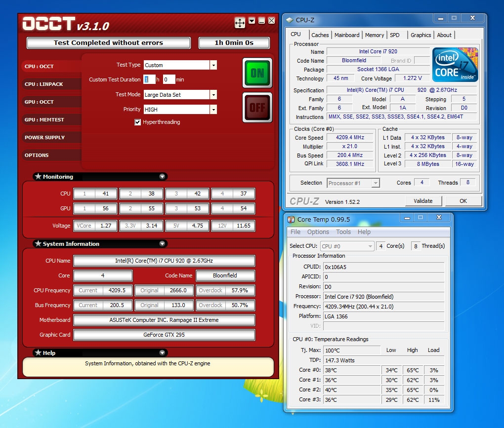Viewport: 504px width, 428px height.
Task: Select the GPU : MEMTEST tab
Action: [51, 119]
